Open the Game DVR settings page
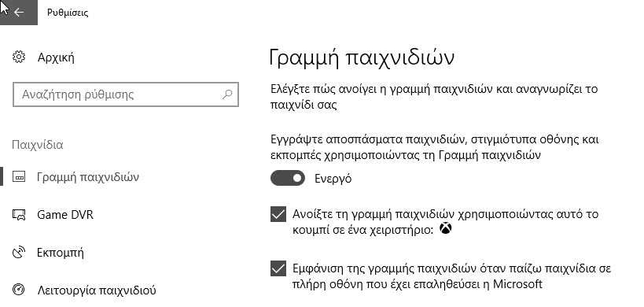 (65, 215)
